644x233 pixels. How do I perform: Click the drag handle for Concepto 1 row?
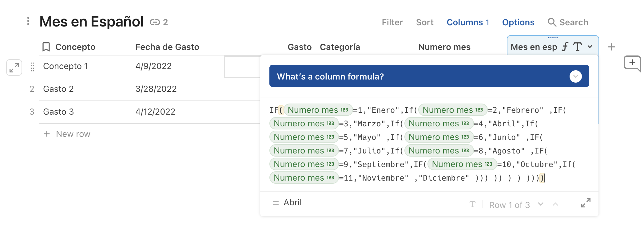32,67
